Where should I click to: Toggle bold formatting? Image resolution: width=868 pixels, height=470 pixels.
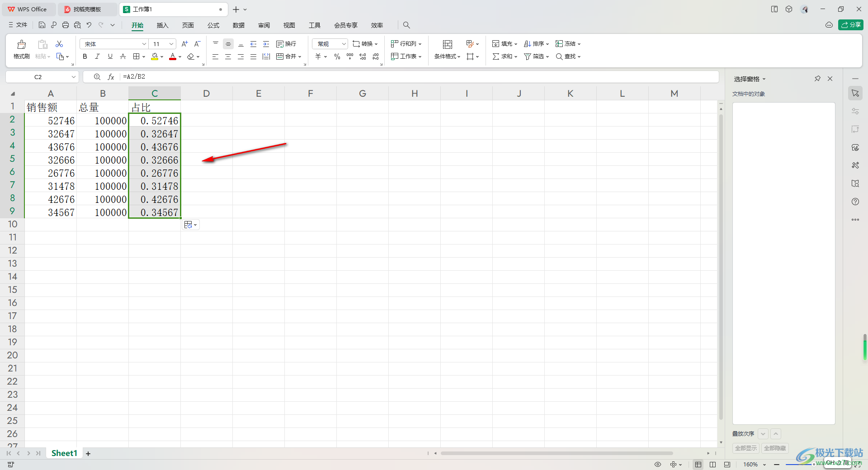[x=85, y=56]
